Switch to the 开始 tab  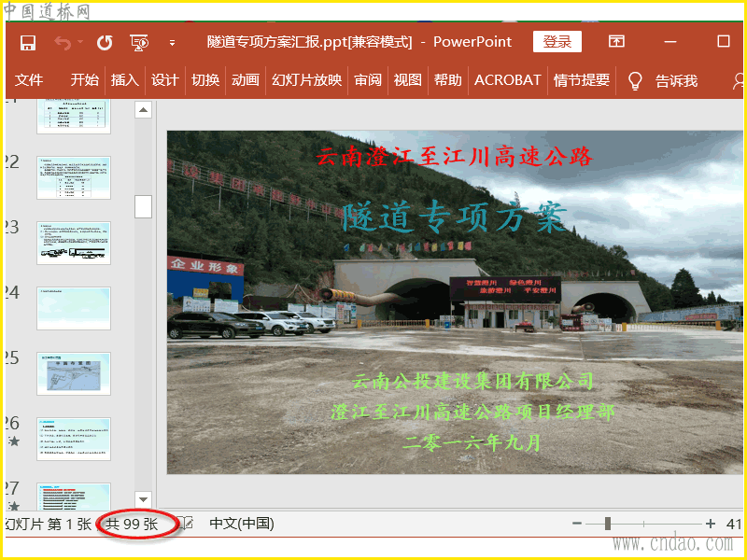pos(84,79)
